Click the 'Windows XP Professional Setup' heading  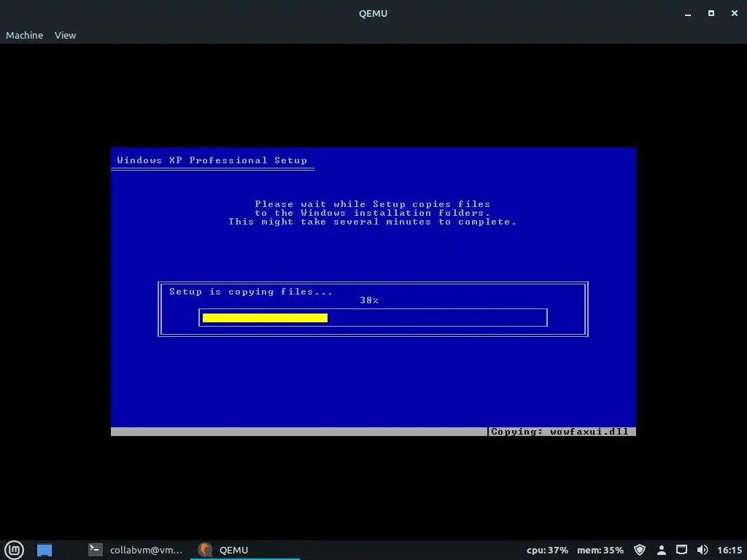(212, 160)
